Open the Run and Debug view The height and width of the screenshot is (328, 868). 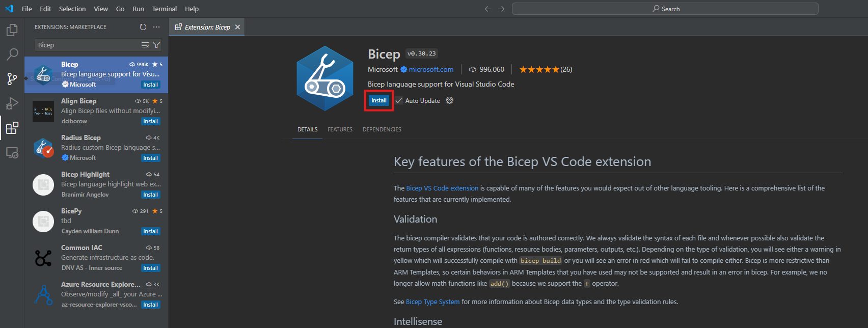pyautogui.click(x=12, y=103)
